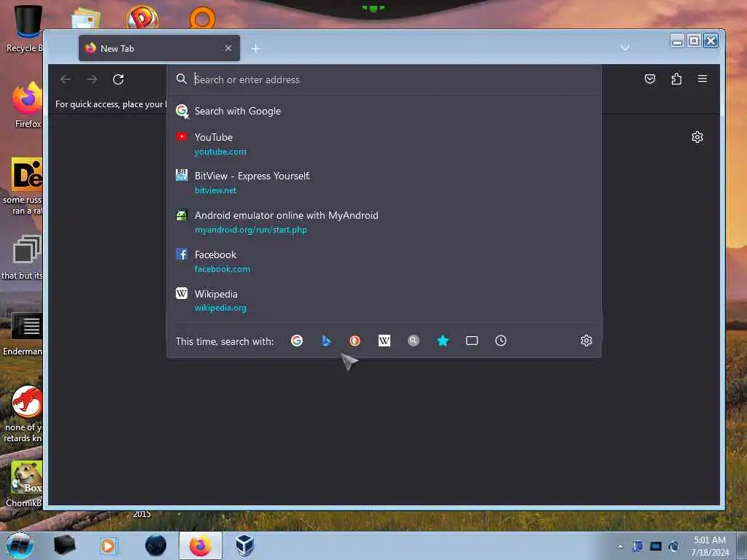747x560 pixels.
Task: Click the Google search engine shortcut icon
Action: [x=297, y=341]
